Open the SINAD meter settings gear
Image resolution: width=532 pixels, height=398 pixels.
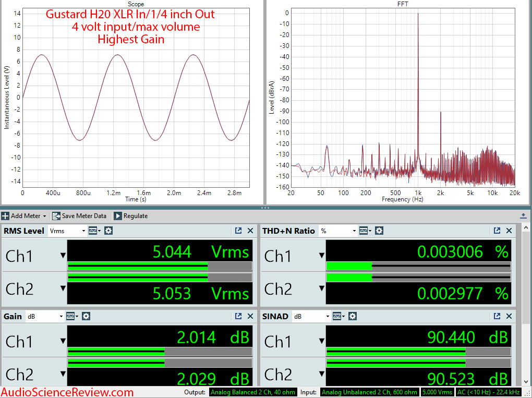coord(353,317)
